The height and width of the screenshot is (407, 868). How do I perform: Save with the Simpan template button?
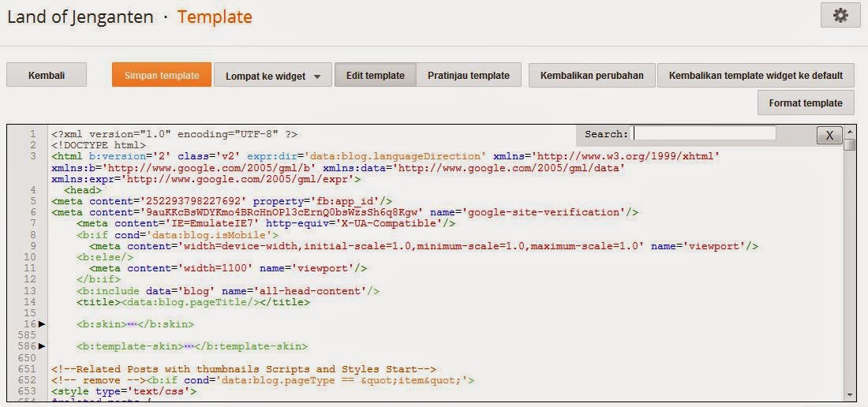click(x=162, y=76)
